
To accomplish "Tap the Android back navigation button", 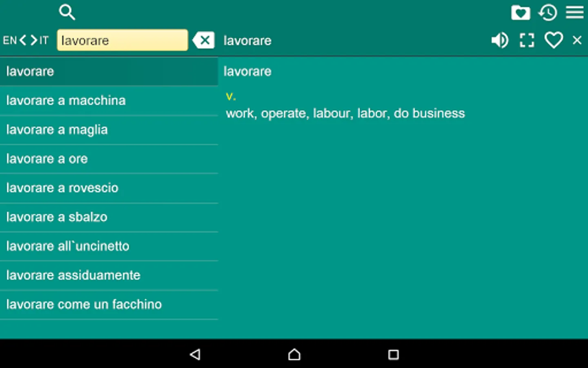I will [195, 354].
